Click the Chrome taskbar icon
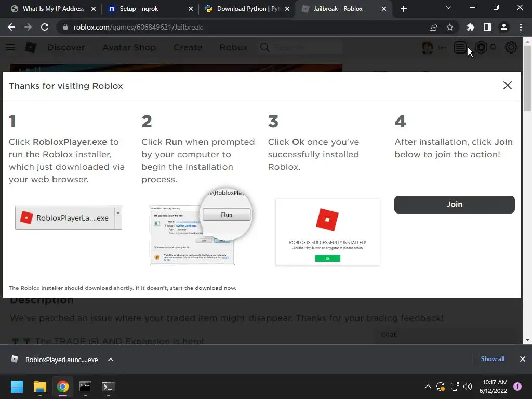Screen dimensions: 532x399 [x=63, y=387]
